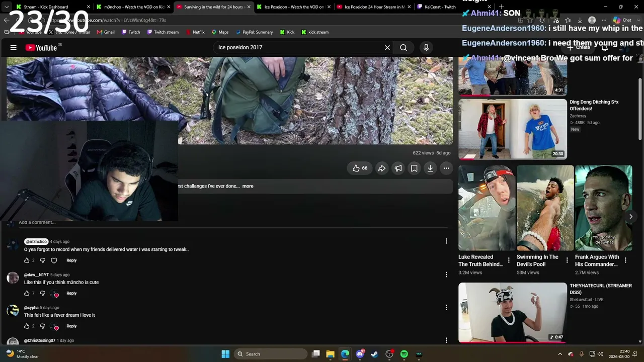This screenshot has width=644, height=362.
Task: Open the taskbar volume control
Action: tap(600, 354)
